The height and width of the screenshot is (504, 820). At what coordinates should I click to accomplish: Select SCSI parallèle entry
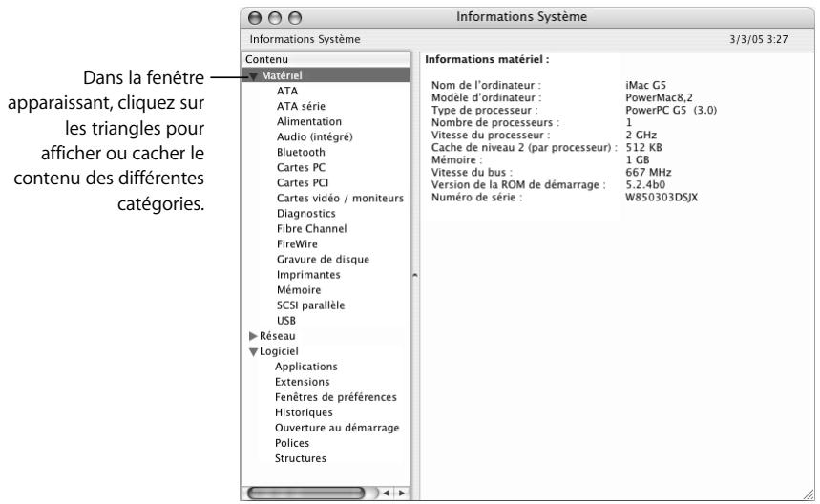pyautogui.click(x=310, y=304)
